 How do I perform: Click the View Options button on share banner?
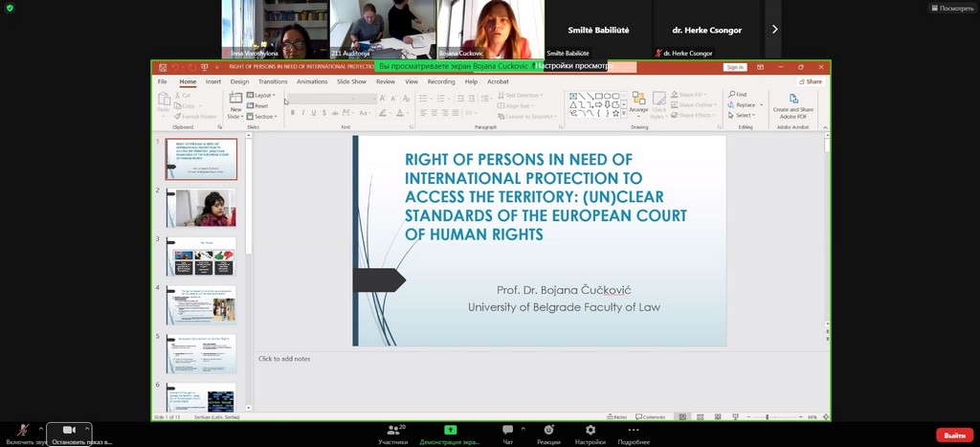pyautogui.click(x=572, y=66)
